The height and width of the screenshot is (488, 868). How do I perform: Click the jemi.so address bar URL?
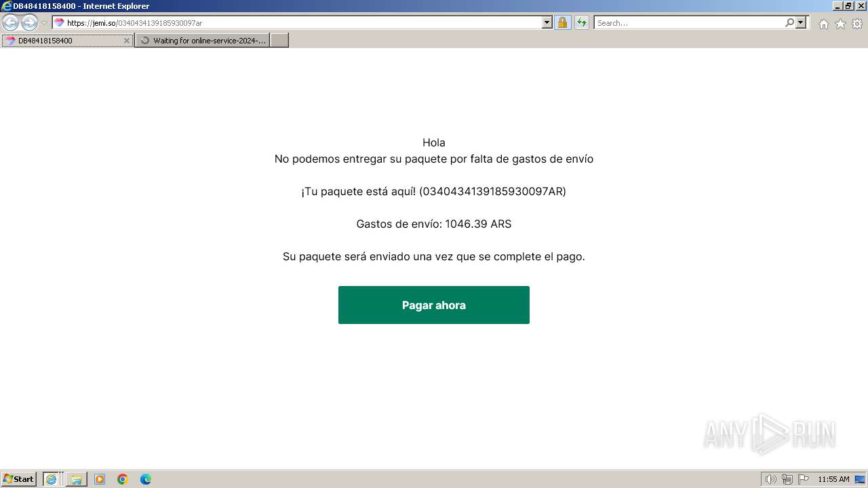click(134, 23)
